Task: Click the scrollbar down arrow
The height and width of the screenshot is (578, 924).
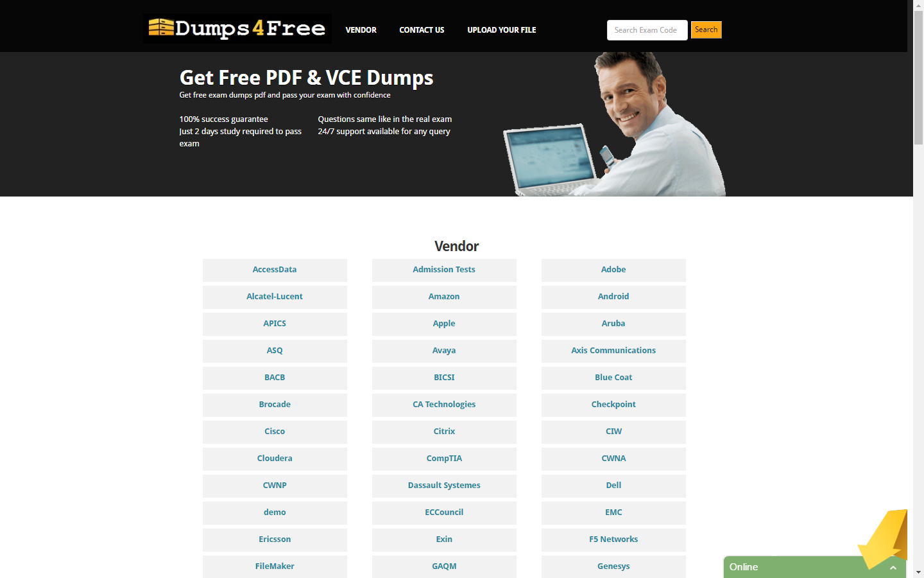Action: 918,572
